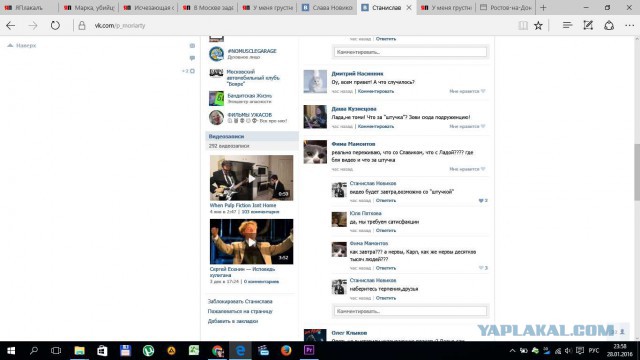Click Пожаловаться на страницу link
This screenshot has width=640, height=360.
tap(240, 311)
